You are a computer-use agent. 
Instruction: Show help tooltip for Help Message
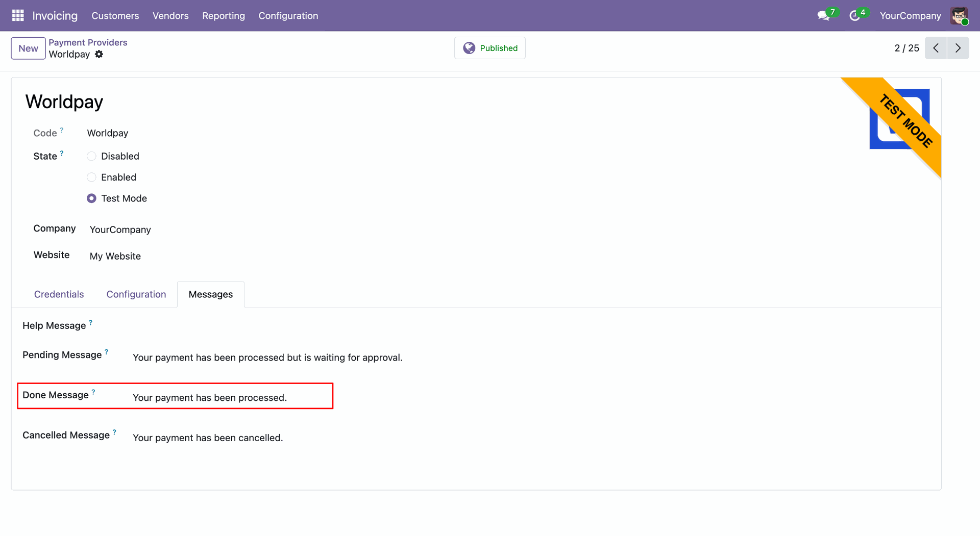[x=91, y=322]
